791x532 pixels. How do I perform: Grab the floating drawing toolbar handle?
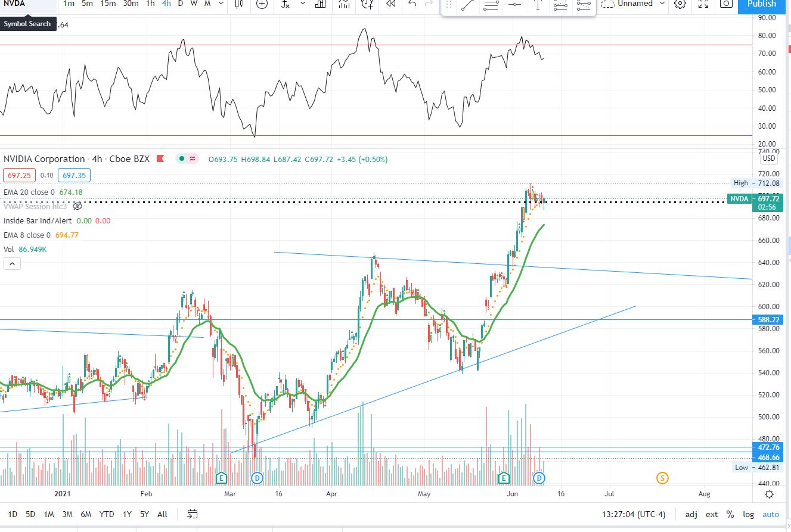[448, 4]
